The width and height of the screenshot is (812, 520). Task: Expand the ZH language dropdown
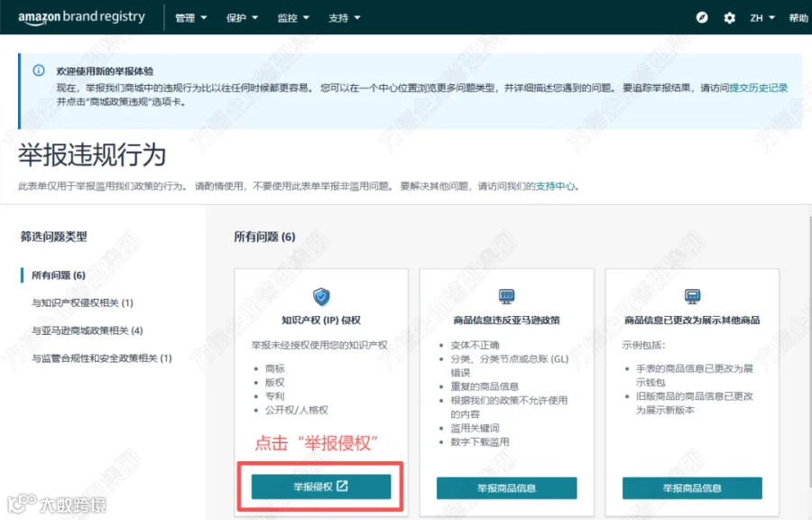[762, 18]
